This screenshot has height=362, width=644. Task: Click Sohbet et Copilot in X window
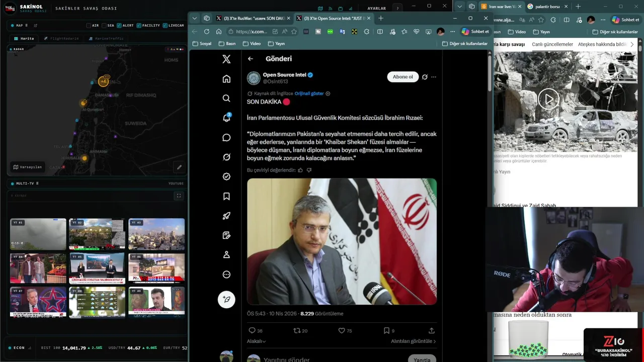(475, 31)
